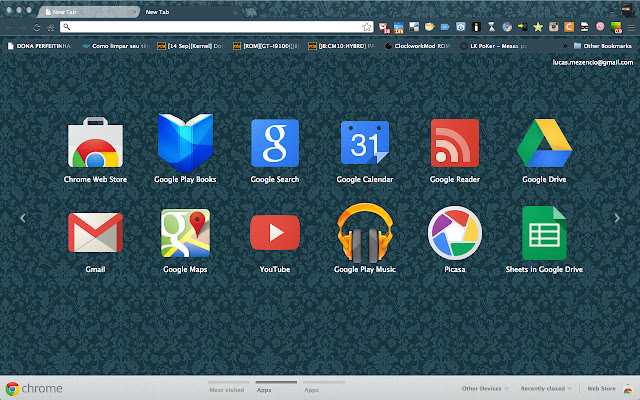Click the pink round extension icon

point(600,27)
